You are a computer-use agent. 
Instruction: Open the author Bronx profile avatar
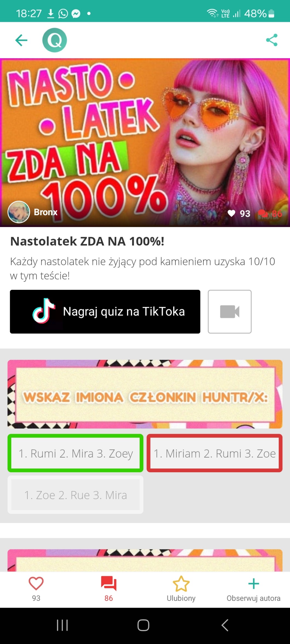click(x=19, y=212)
